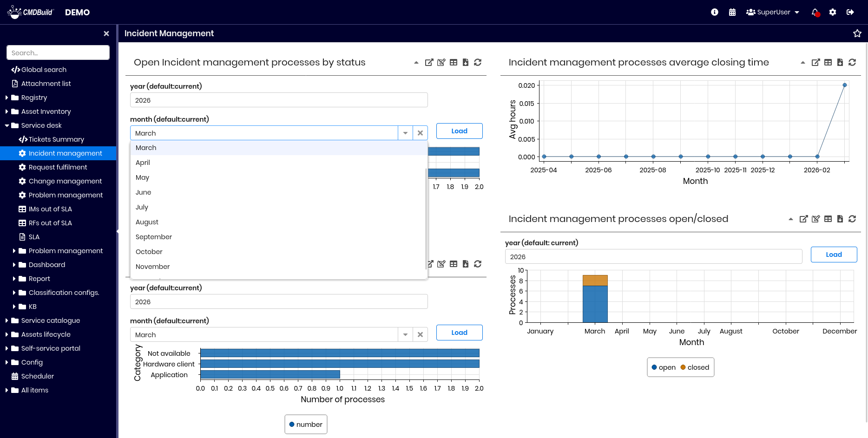
Task: Choose October in the month dropdown list
Action: [x=149, y=252]
